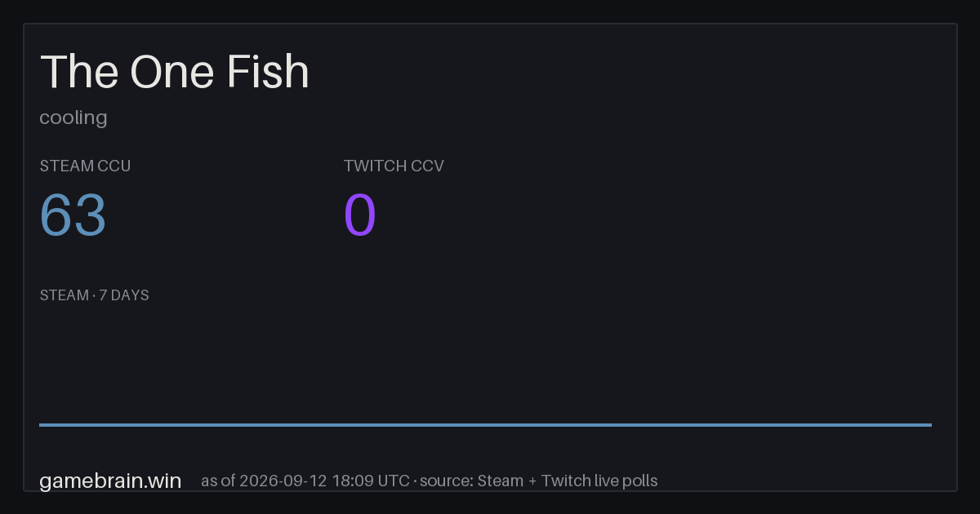The width and height of the screenshot is (980, 514).
Task: Click the blue 7-day Steam trend line
Action: (x=485, y=424)
